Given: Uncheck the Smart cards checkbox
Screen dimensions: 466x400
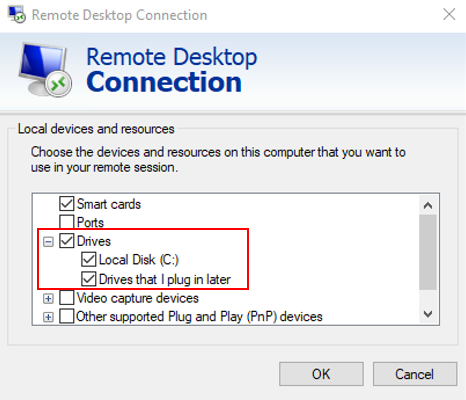Looking at the screenshot, I should coord(67,203).
